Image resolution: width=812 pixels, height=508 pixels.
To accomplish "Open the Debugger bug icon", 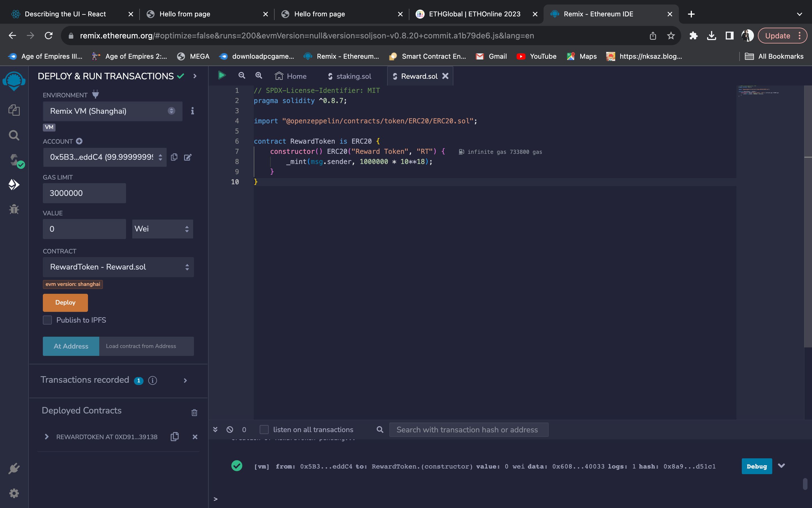I will [14, 209].
